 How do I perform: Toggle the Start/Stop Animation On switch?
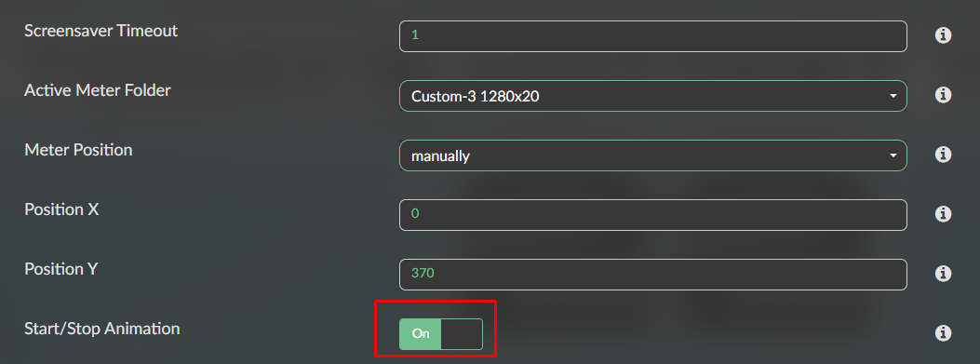(x=440, y=334)
